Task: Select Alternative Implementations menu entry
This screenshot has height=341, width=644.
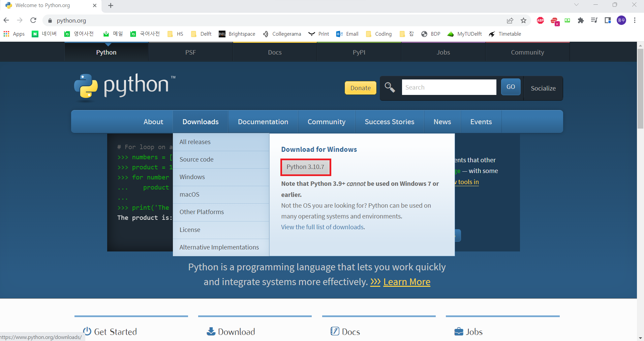Action: click(x=221, y=247)
